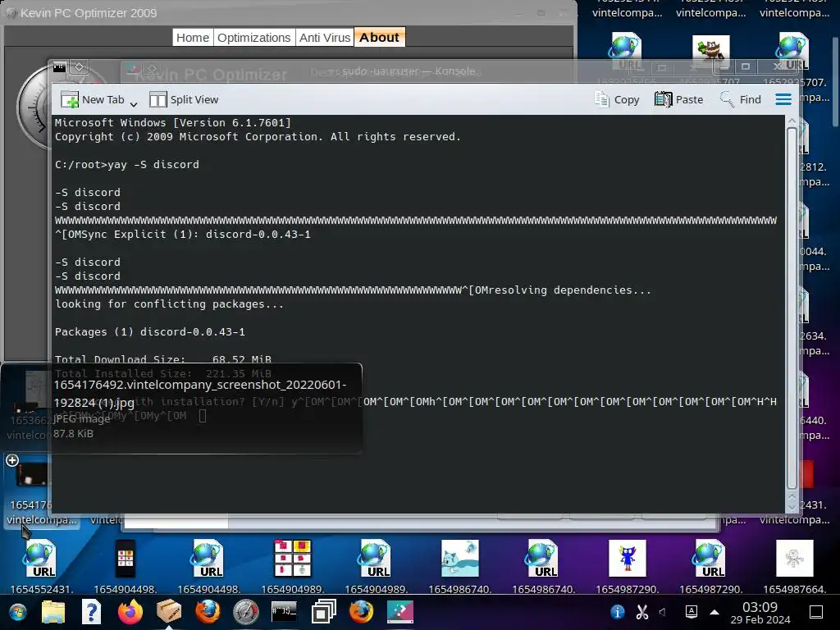Click the line 'looking for conflicting packages...'
The height and width of the screenshot is (630, 840).
click(x=169, y=304)
